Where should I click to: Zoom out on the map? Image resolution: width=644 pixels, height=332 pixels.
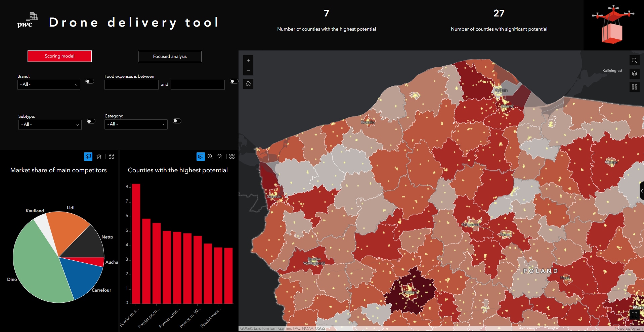click(248, 71)
